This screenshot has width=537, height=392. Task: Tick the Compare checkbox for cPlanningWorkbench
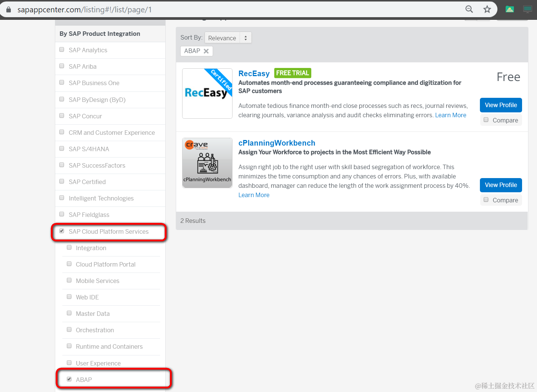point(486,200)
